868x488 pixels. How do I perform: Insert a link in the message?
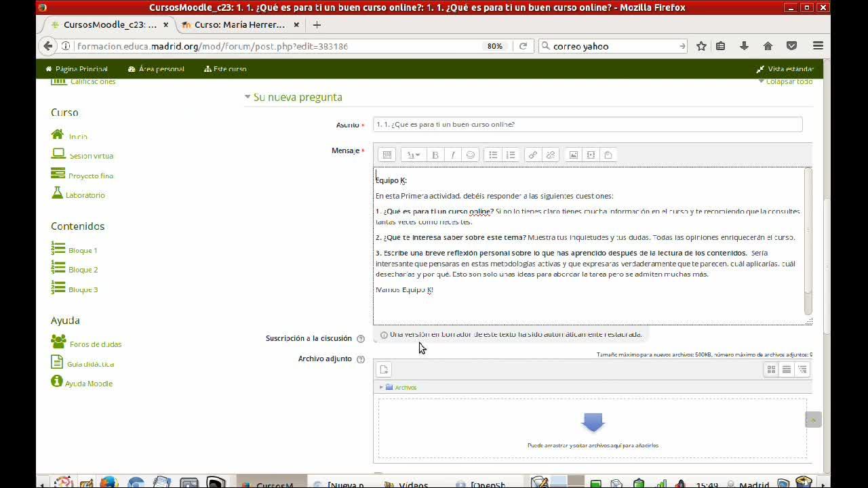click(533, 155)
